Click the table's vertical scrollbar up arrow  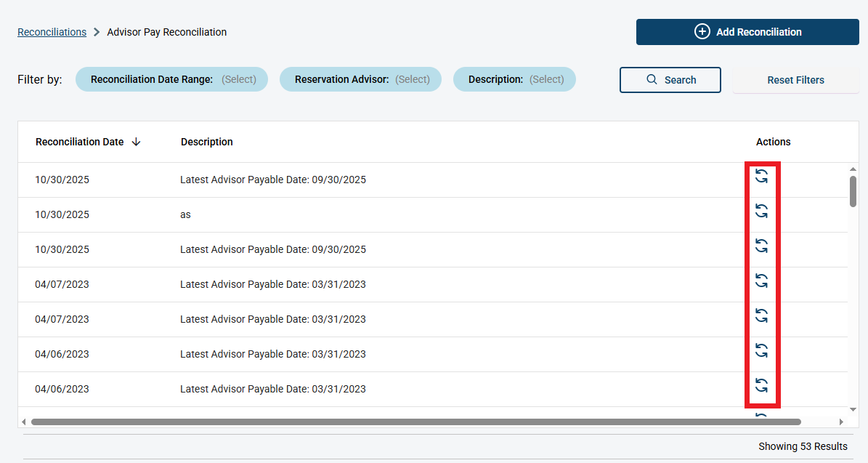[853, 169]
